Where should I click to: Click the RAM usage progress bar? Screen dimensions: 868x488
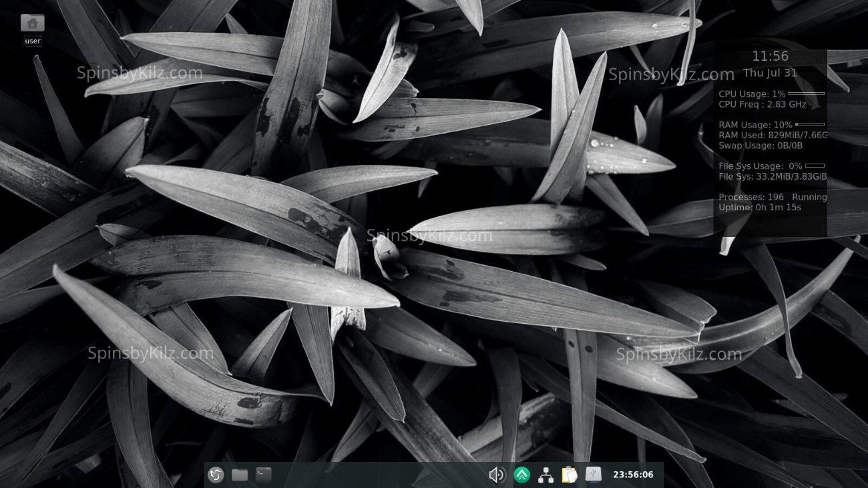coord(809,124)
